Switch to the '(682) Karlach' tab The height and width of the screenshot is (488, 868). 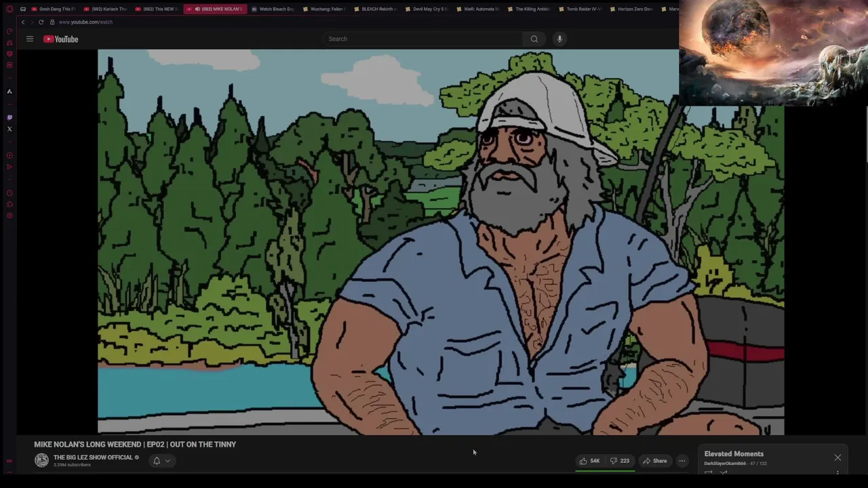click(x=105, y=9)
